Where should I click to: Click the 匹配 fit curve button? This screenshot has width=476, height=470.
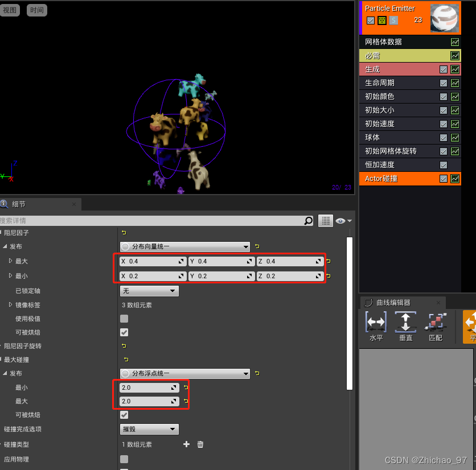pos(436,326)
